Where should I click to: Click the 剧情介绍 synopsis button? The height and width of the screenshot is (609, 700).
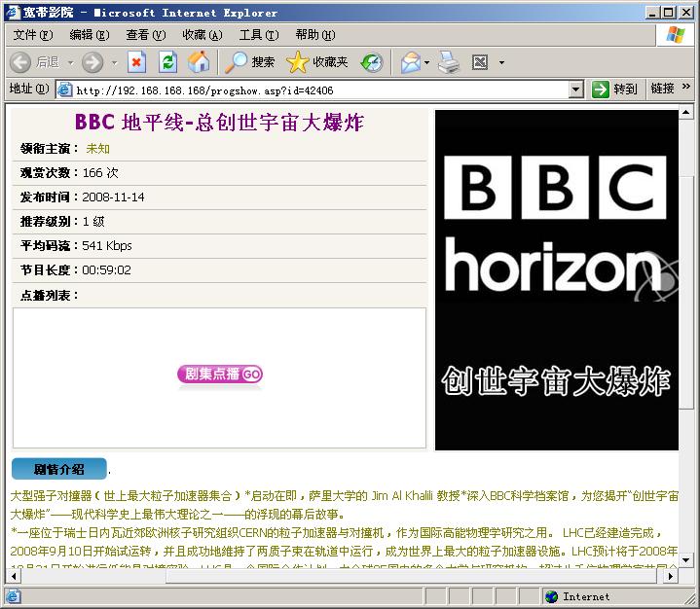[x=59, y=469]
